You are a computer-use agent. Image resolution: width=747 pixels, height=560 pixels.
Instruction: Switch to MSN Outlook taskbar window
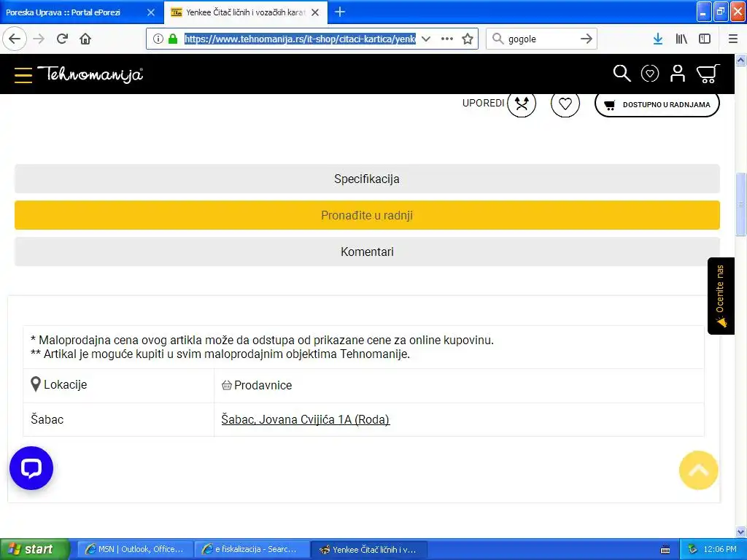[x=135, y=549]
